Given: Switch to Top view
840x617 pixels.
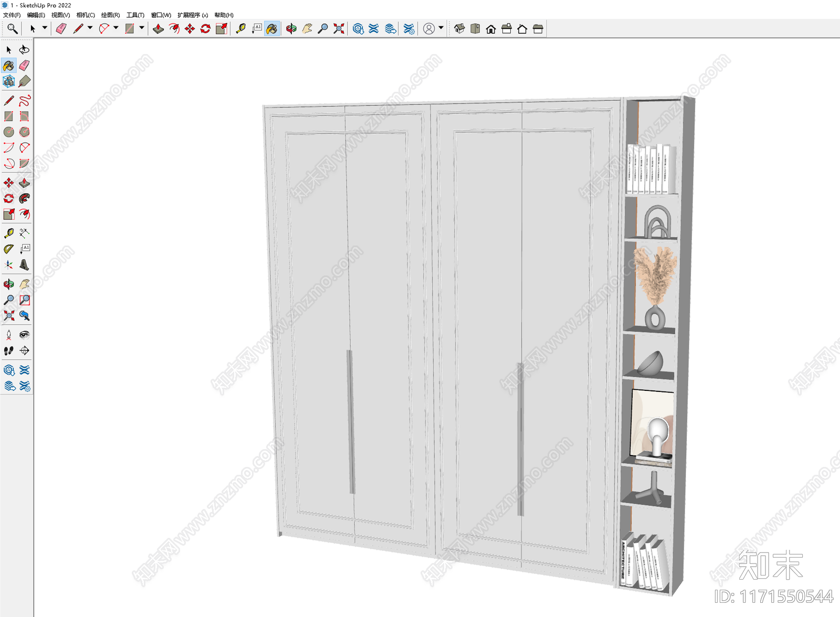Looking at the screenshot, I should 475,29.
